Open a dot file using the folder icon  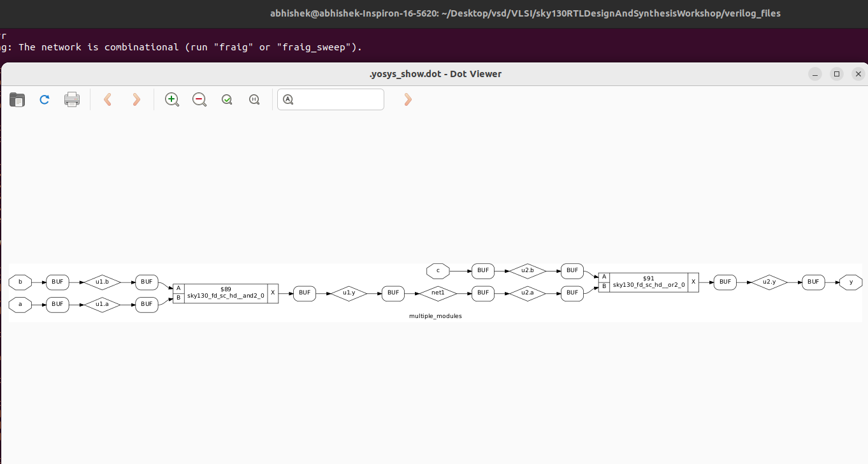tap(17, 99)
